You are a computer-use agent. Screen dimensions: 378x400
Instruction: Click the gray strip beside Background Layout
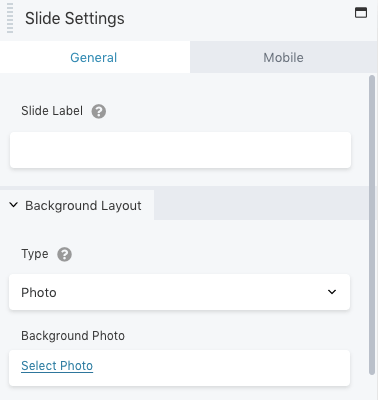[x=262, y=205]
